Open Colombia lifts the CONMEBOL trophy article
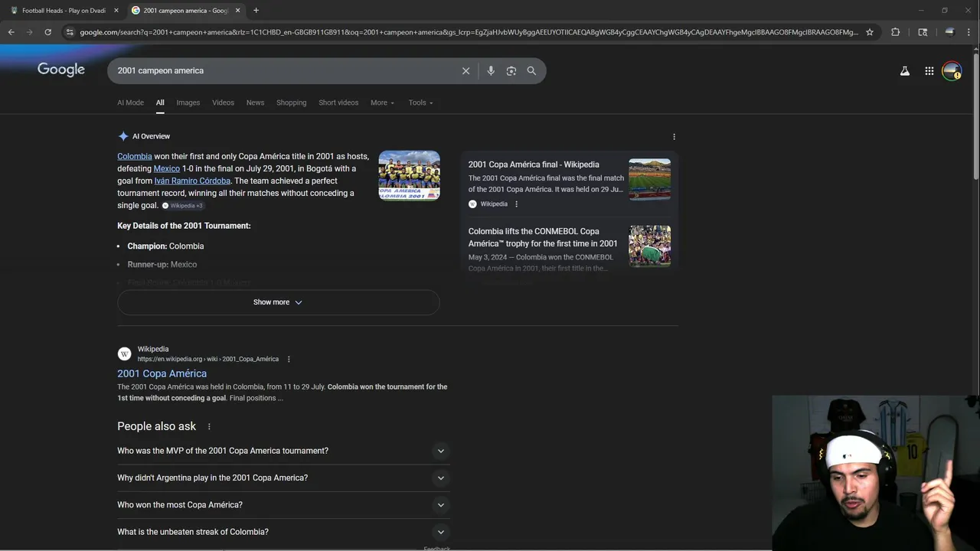Screen dimensions: 980x551 pyautogui.click(x=543, y=237)
